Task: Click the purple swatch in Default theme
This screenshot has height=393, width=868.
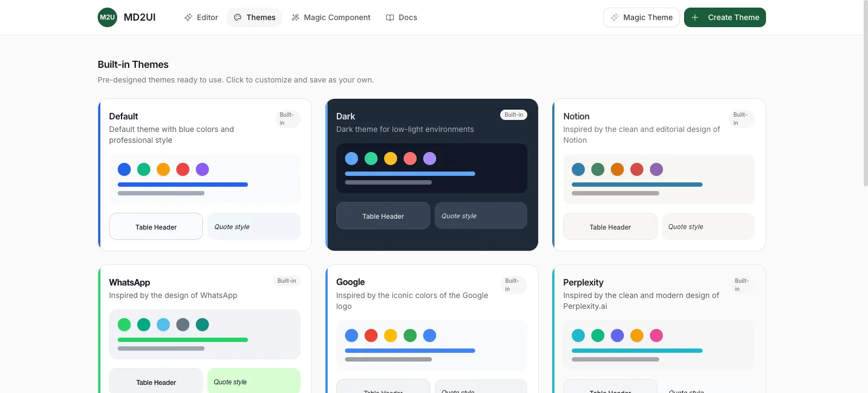Action: click(202, 169)
